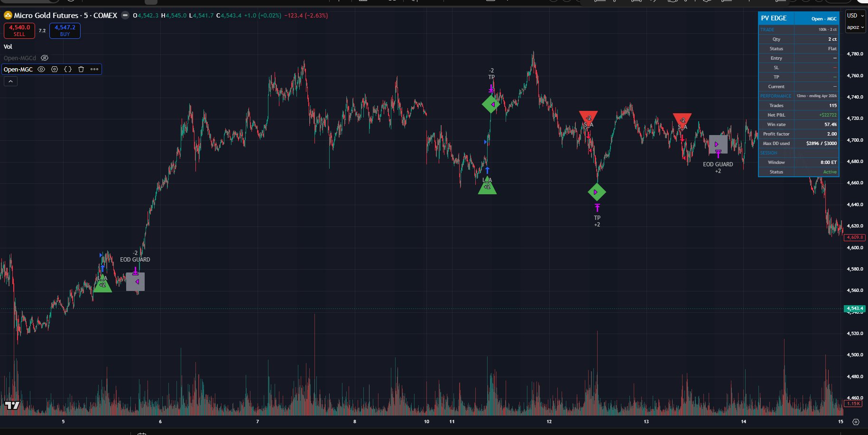This screenshot has height=435, width=868.
Task: Click the gold symbol logo beside Micro Gold Futures
Action: [8, 16]
